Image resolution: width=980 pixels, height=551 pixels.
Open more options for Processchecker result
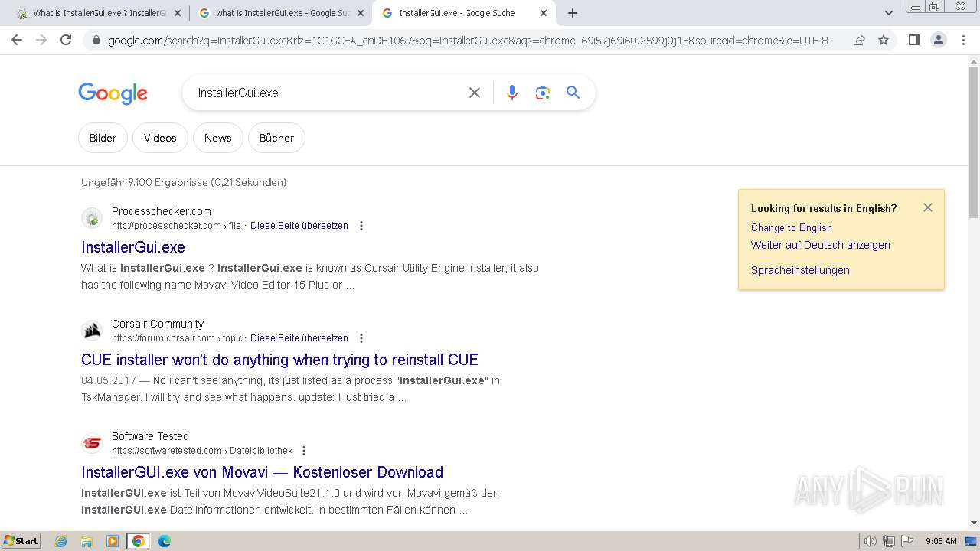[361, 226]
